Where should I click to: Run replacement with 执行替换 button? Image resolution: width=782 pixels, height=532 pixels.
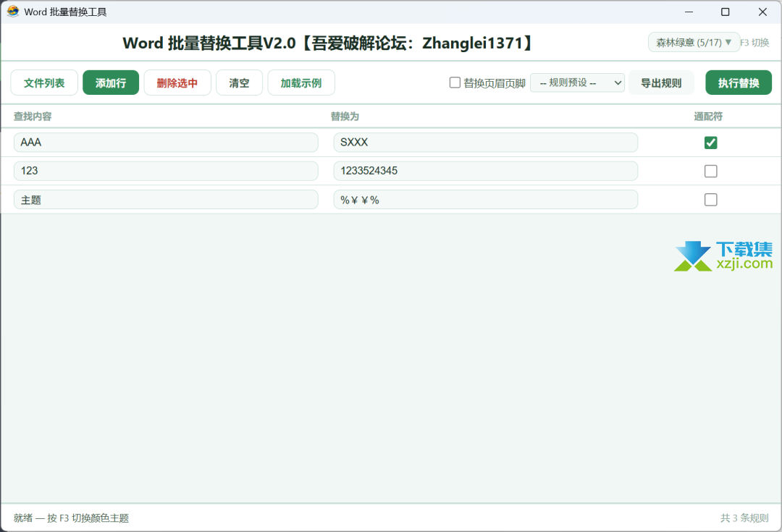coord(739,83)
